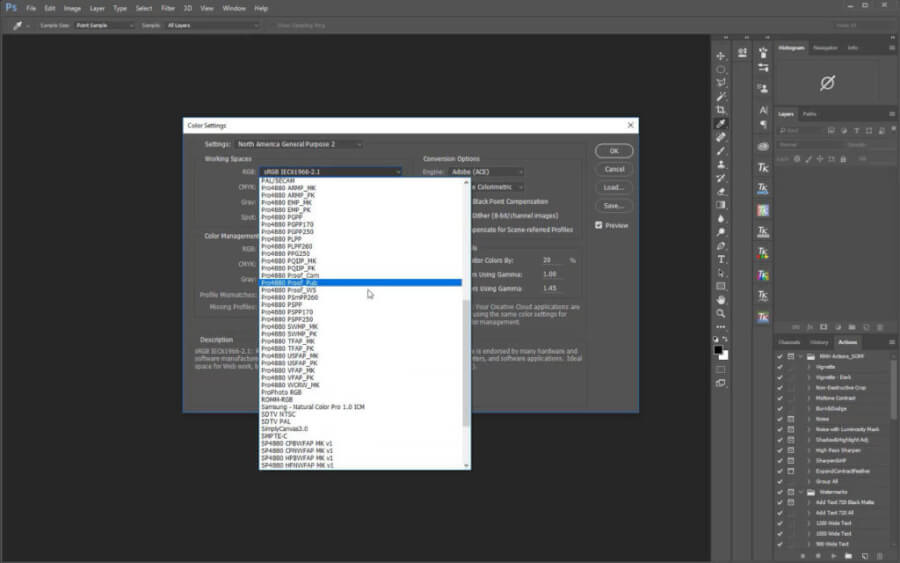The width and height of the screenshot is (900, 563).
Task: Select the Crop tool
Action: point(720,110)
